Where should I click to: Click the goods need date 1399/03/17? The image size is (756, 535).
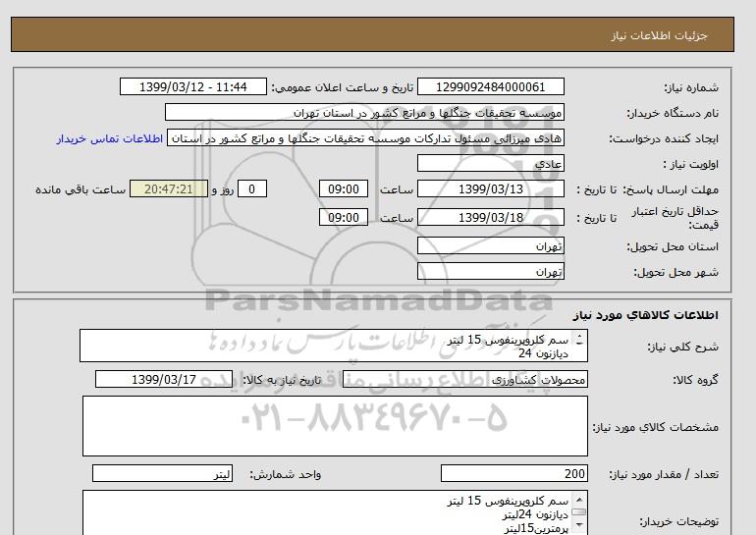163,379
